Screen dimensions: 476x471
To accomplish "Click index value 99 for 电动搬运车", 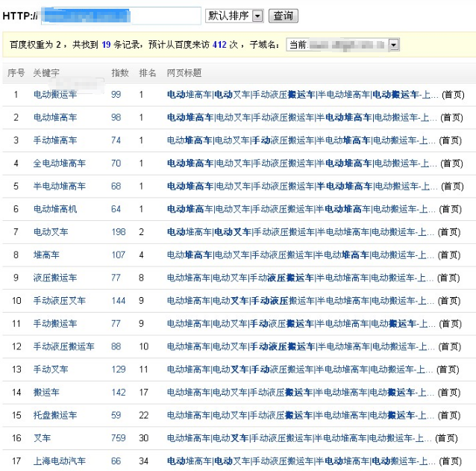I will click(116, 95).
